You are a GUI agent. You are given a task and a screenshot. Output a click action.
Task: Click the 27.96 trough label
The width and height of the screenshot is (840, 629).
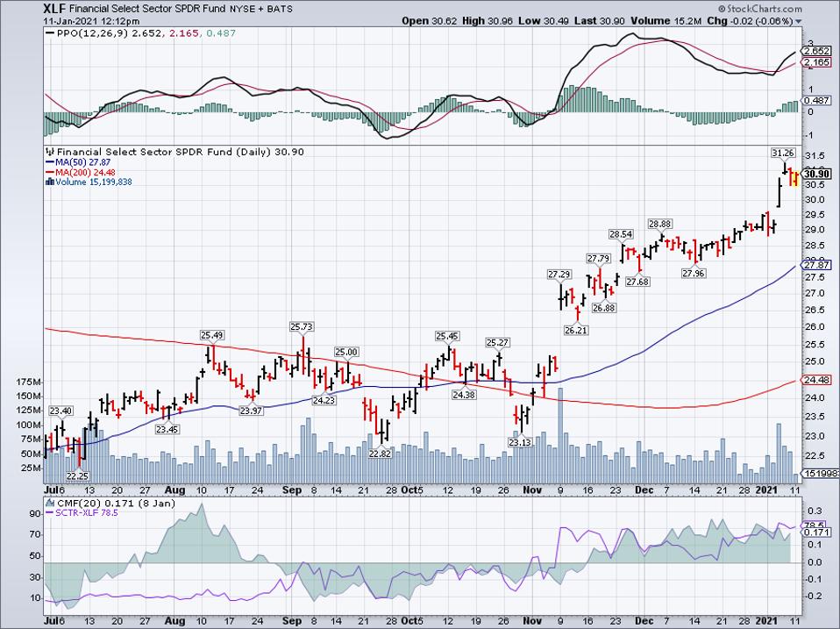click(x=694, y=274)
